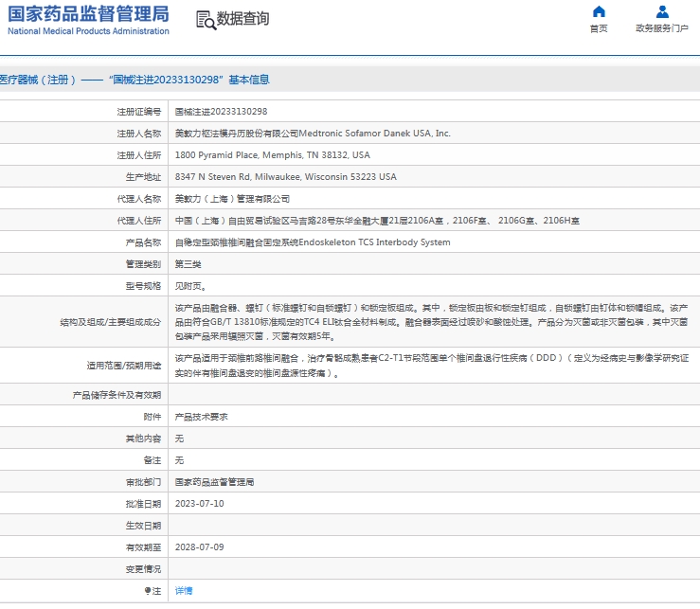Open the 政务服务门户 person icon
This screenshot has width=700, height=609.
[x=662, y=11]
